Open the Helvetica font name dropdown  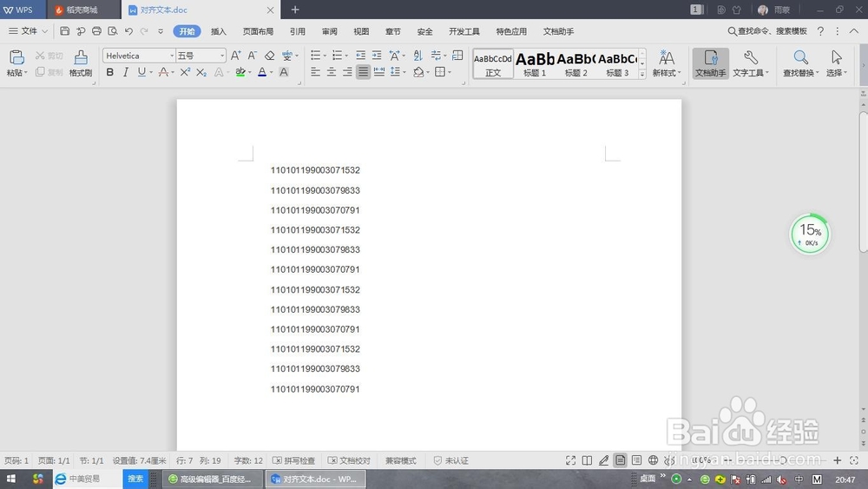(x=172, y=56)
